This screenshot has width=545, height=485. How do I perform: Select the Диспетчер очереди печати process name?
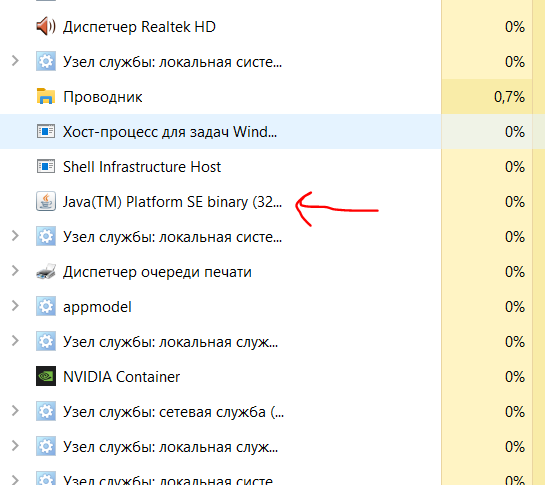tap(157, 272)
